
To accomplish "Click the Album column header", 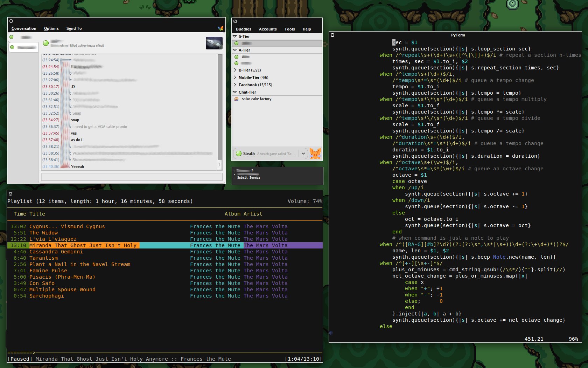I will point(232,214).
